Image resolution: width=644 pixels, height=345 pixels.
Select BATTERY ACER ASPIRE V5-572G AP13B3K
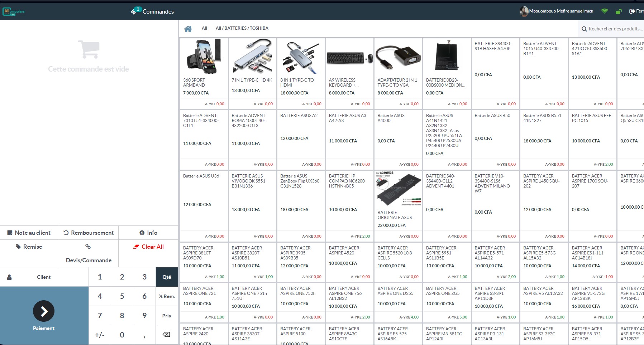pyautogui.click(x=592, y=302)
